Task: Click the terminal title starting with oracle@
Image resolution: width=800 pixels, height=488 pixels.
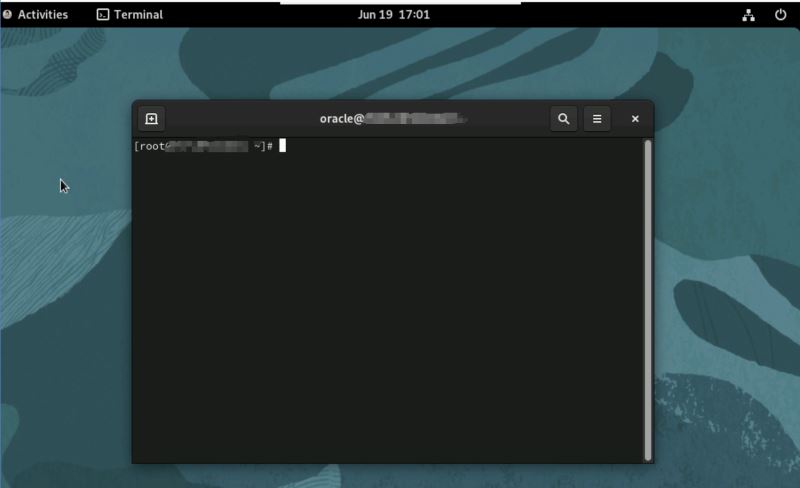Action: click(392, 119)
